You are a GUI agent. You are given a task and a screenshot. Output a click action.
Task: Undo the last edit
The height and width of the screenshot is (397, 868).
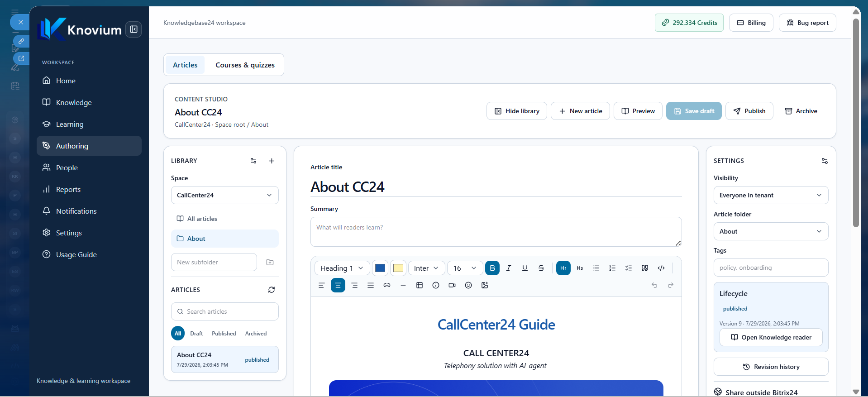[654, 285]
